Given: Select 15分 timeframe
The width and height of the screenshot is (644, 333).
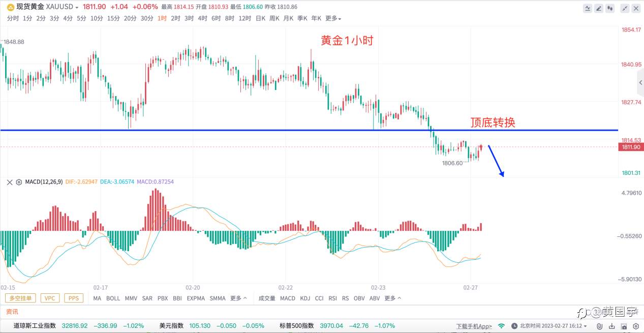Looking at the screenshot, I should [113, 18].
